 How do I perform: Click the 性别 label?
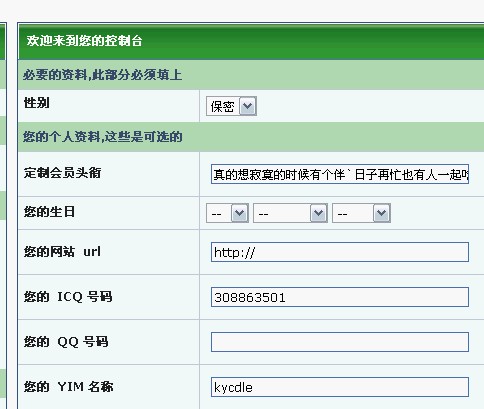tap(37, 103)
